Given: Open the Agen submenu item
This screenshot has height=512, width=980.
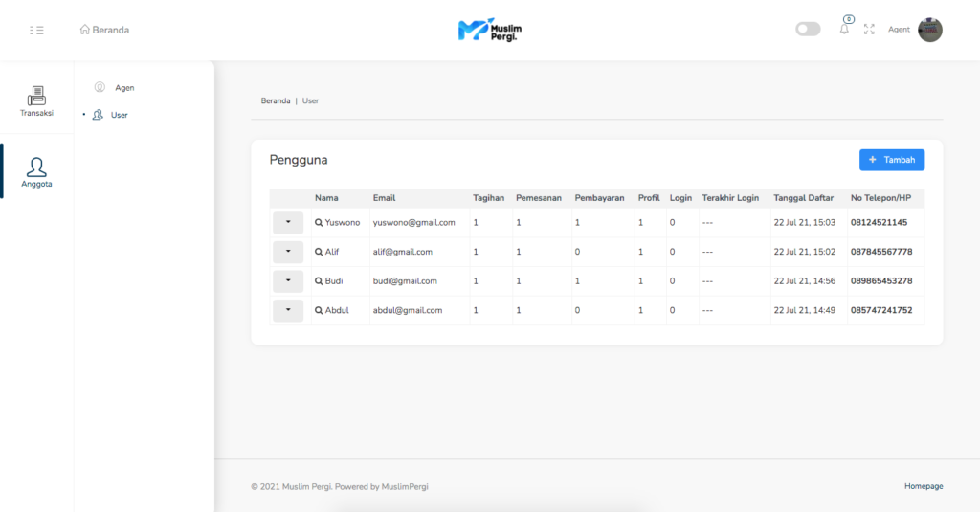Looking at the screenshot, I should coord(123,88).
